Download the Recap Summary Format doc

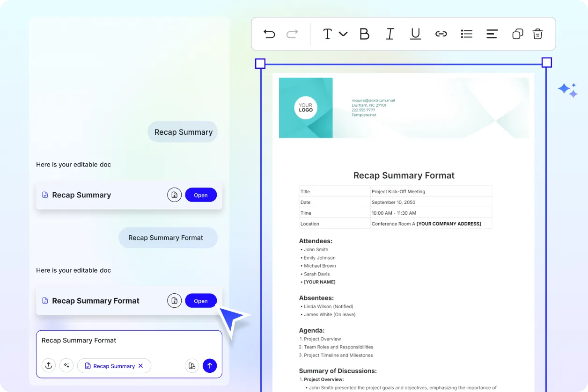pyautogui.click(x=174, y=300)
